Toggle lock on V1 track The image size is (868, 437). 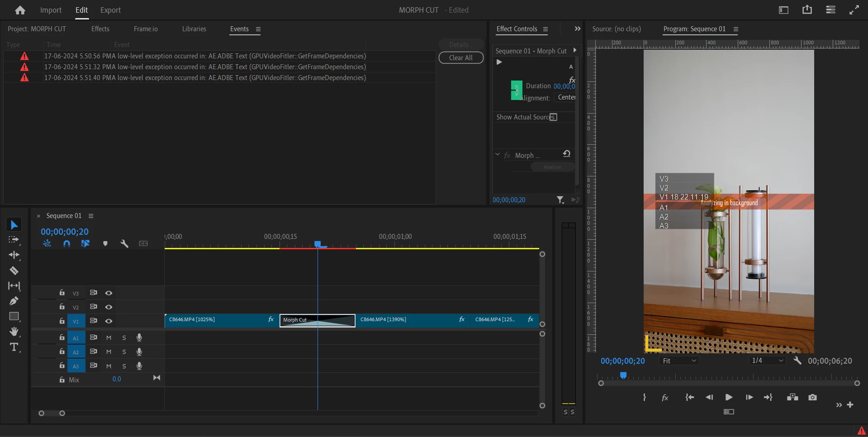62,321
